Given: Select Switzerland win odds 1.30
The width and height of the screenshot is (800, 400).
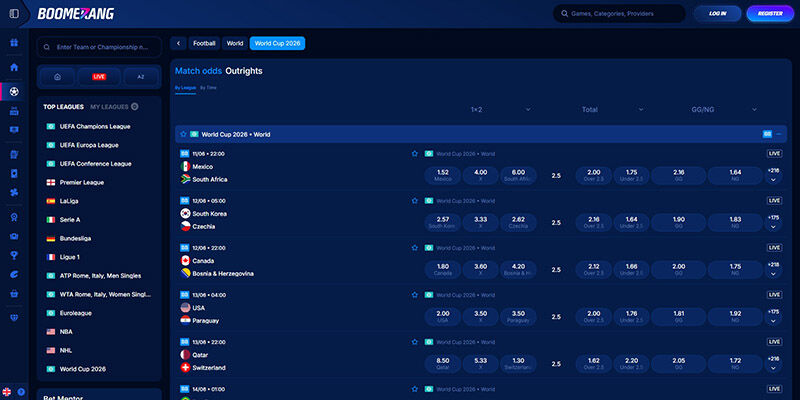Looking at the screenshot, I should pyautogui.click(x=518, y=363).
